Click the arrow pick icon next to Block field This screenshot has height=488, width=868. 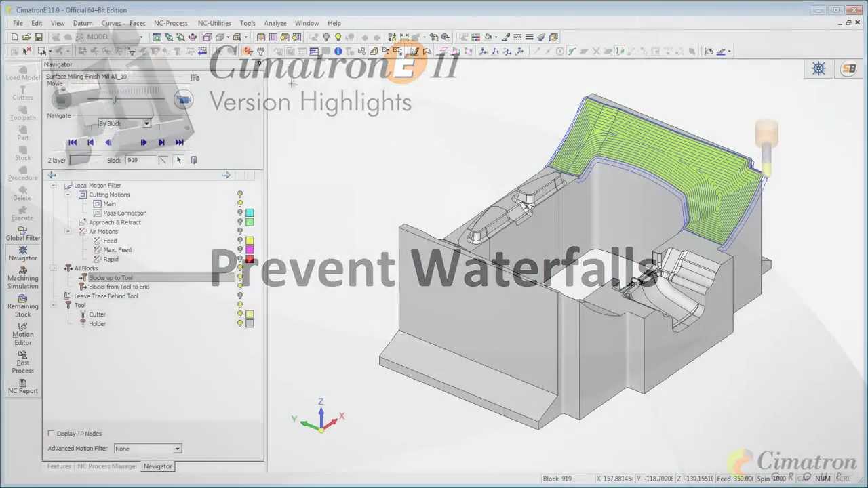[x=178, y=160]
